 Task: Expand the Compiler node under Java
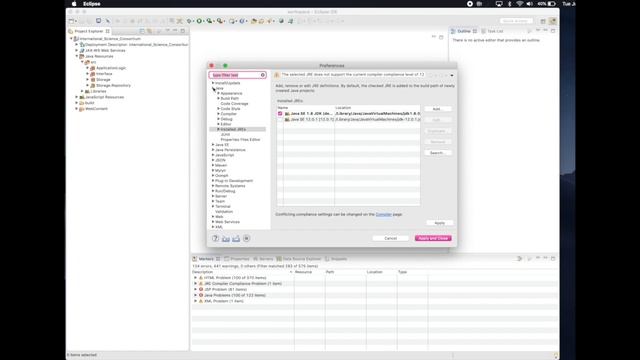point(218,114)
